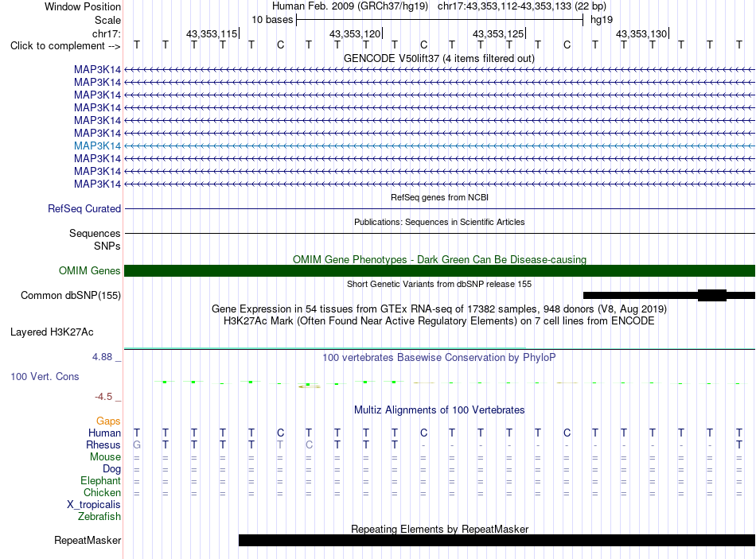Open '100 vertebrates Basewise Conservation by PhyloP' title
This screenshot has width=756, height=559.
click(439, 358)
